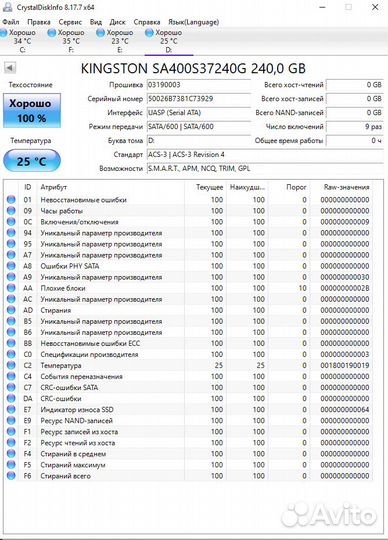Click status icon for F4 Стираний в среднем

pos(11,454)
